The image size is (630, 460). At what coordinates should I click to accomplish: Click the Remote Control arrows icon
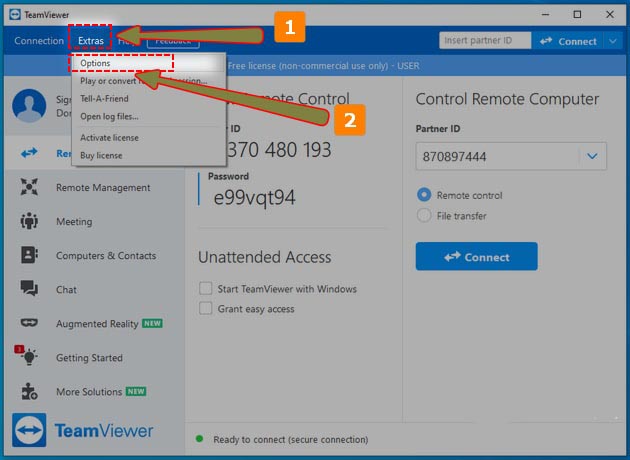(29, 153)
